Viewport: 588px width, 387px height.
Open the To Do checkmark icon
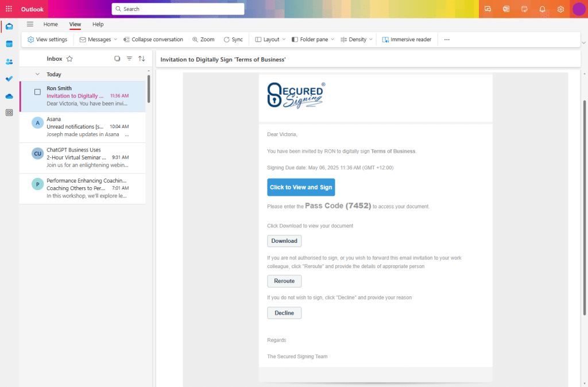tap(9, 79)
